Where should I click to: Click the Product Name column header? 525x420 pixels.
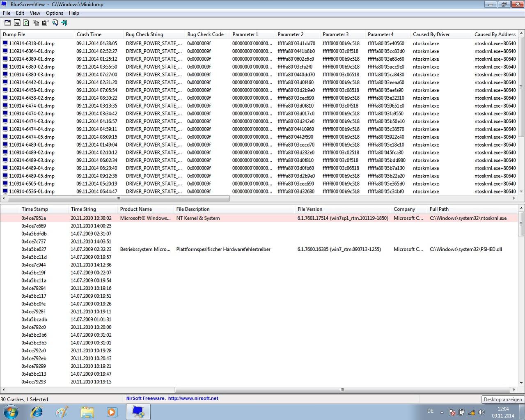point(146,209)
